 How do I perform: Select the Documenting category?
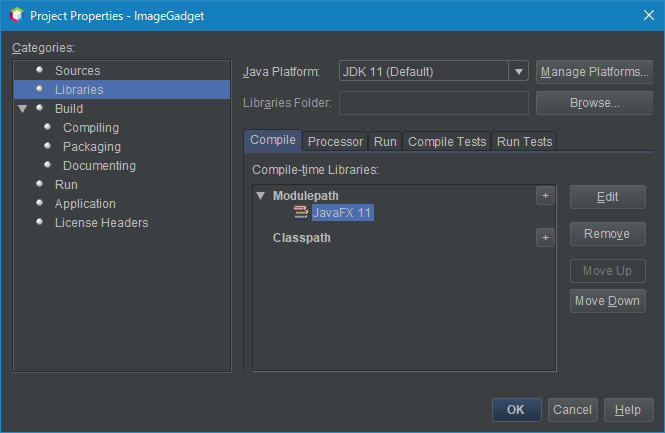[99, 166]
